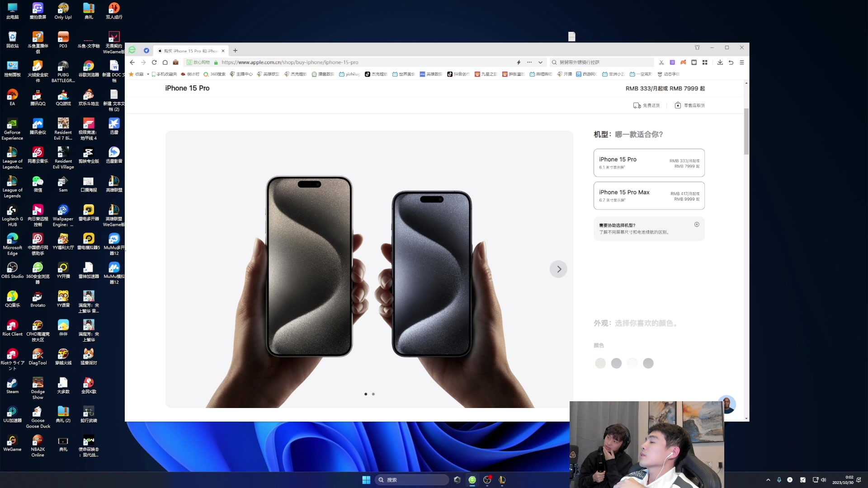Open the Windows Start menu

coord(366,480)
